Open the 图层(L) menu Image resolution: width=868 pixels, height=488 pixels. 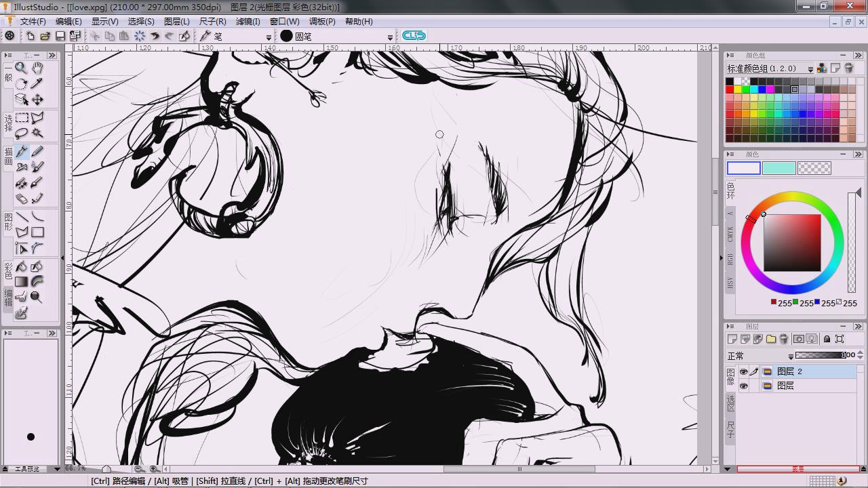176,21
